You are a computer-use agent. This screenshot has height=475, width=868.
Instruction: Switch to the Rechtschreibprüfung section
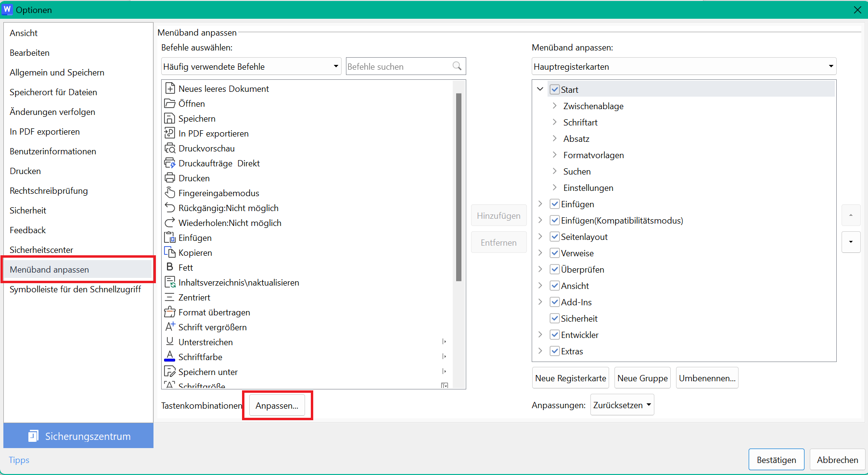[49, 191]
